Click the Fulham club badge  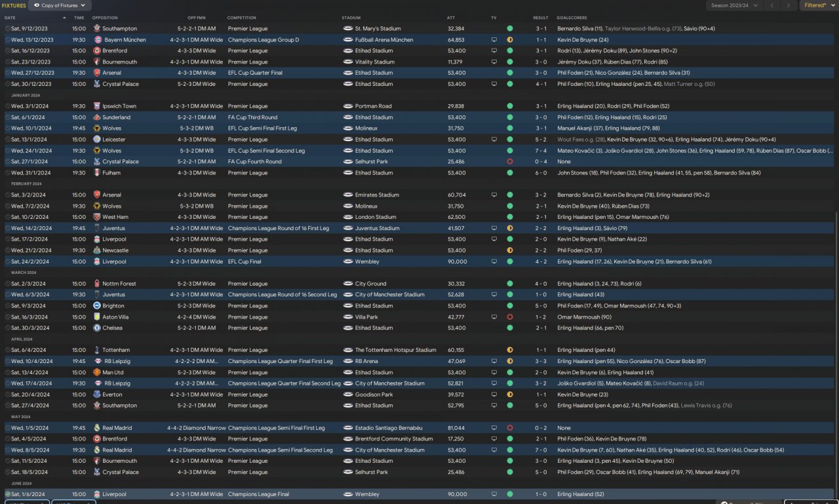pyautogui.click(x=97, y=173)
